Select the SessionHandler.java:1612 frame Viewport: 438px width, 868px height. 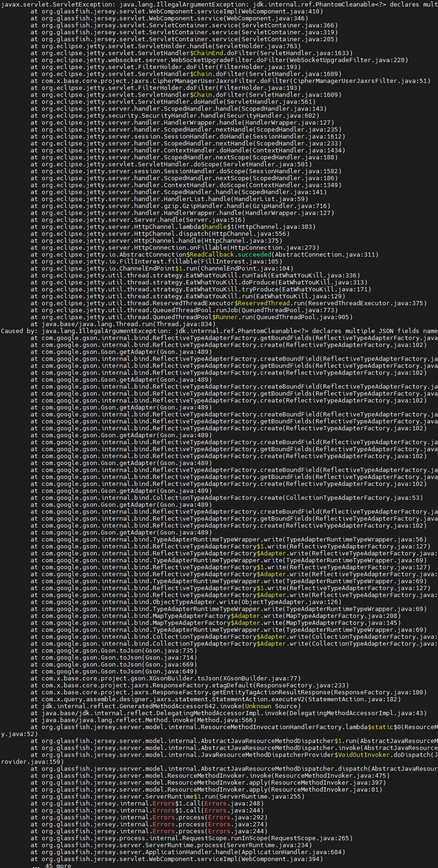click(x=188, y=136)
